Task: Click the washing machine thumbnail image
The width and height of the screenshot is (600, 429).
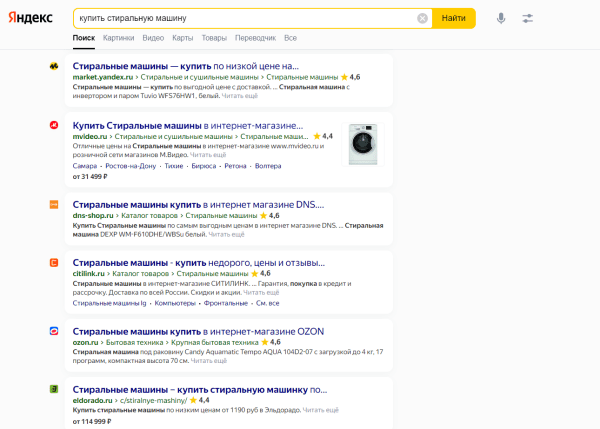Action: 363,143
